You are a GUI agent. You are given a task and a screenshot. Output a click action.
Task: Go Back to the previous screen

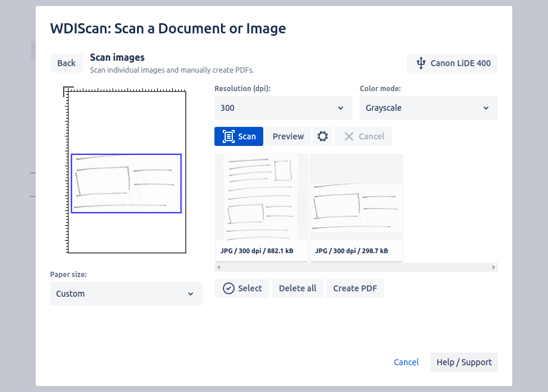(66, 63)
